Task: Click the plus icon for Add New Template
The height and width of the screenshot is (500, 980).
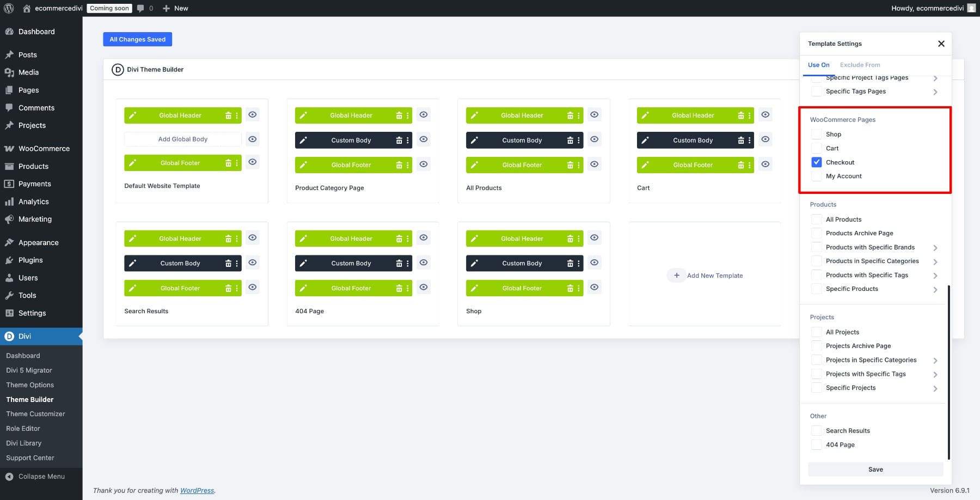Action: click(x=676, y=276)
